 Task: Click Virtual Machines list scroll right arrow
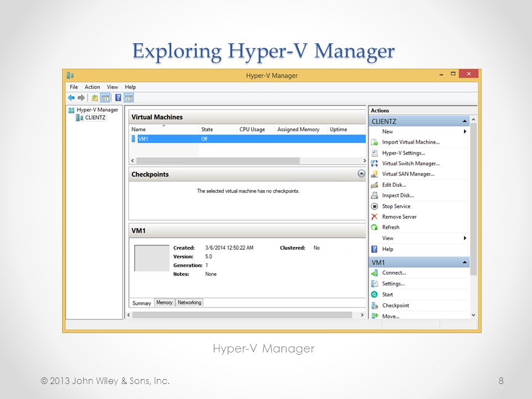click(x=364, y=161)
